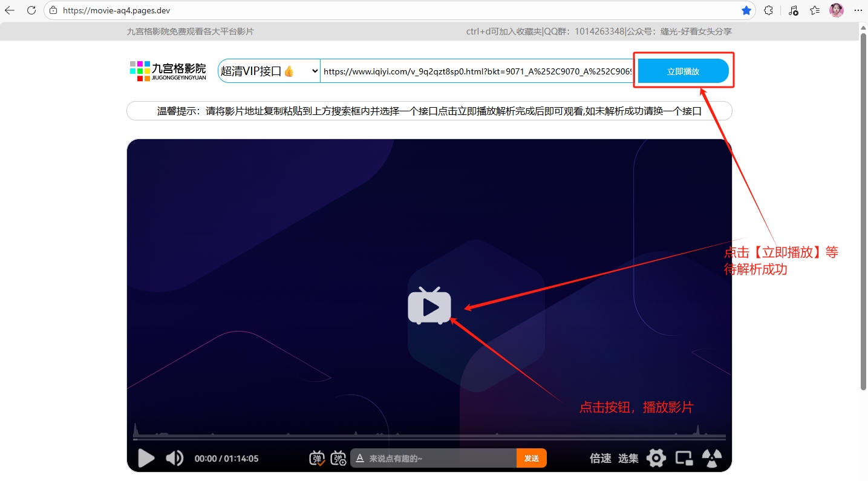
Task: Open the player settings gear
Action: point(656,458)
